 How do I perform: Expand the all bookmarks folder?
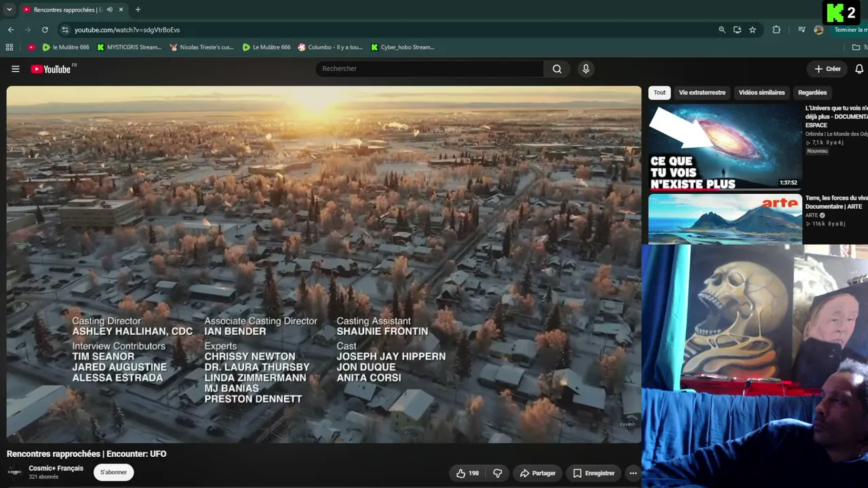click(859, 47)
